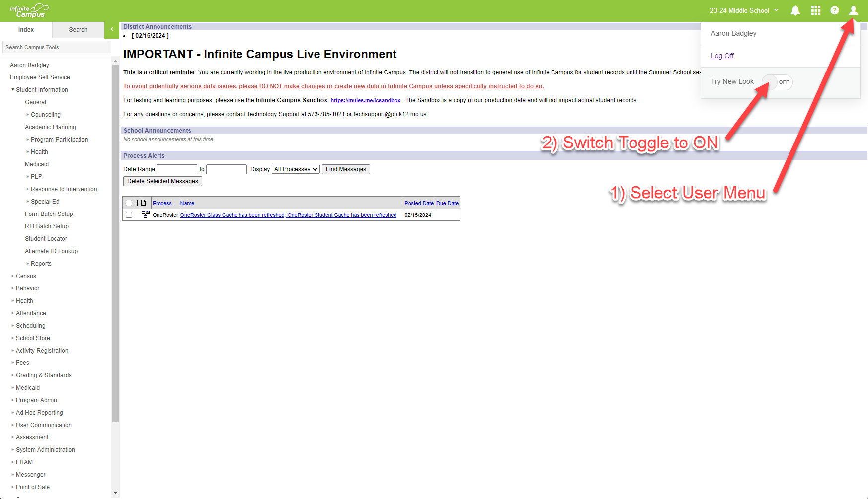The height and width of the screenshot is (499, 868).
Task: Open Employee Self Service
Action: pos(40,77)
